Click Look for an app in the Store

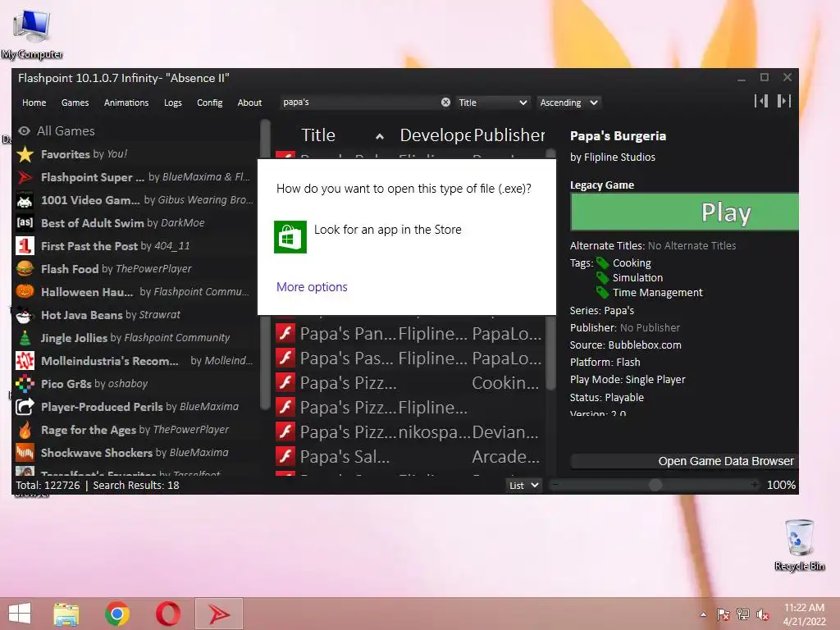387,230
